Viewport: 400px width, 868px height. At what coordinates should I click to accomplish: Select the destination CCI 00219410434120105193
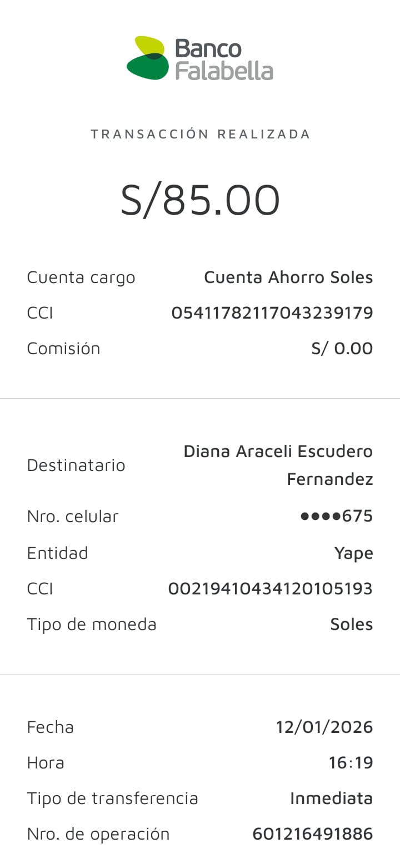(x=270, y=588)
